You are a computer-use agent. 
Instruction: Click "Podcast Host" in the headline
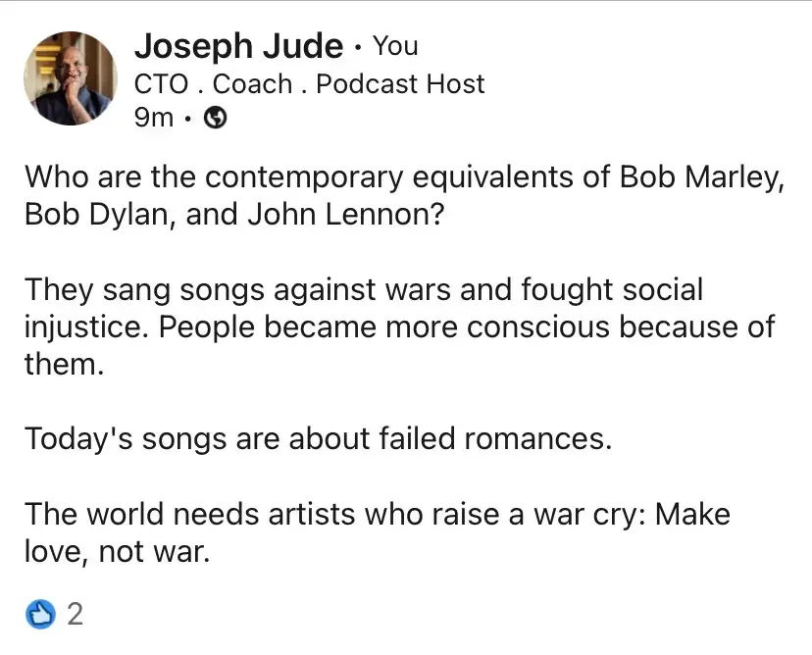click(x=400, y=84)
